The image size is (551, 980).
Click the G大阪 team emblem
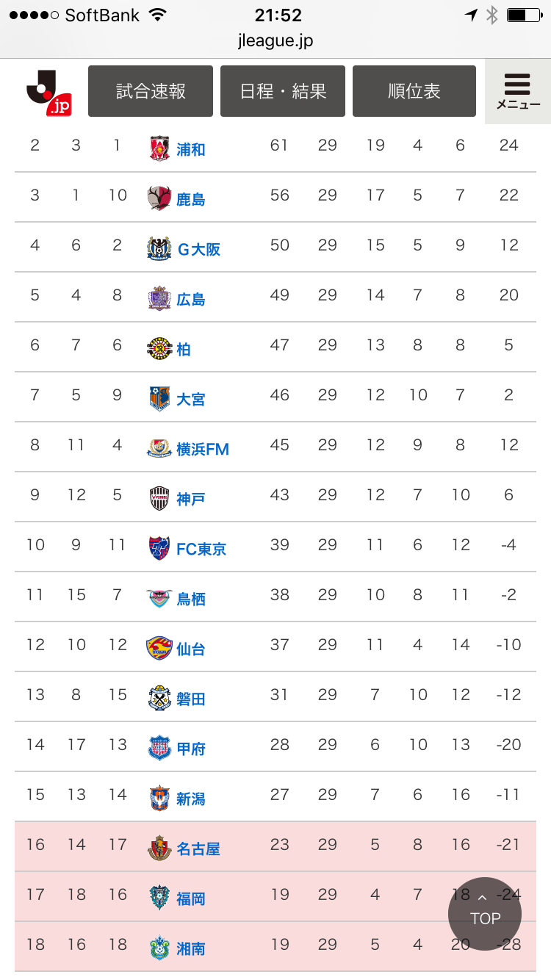159,248
